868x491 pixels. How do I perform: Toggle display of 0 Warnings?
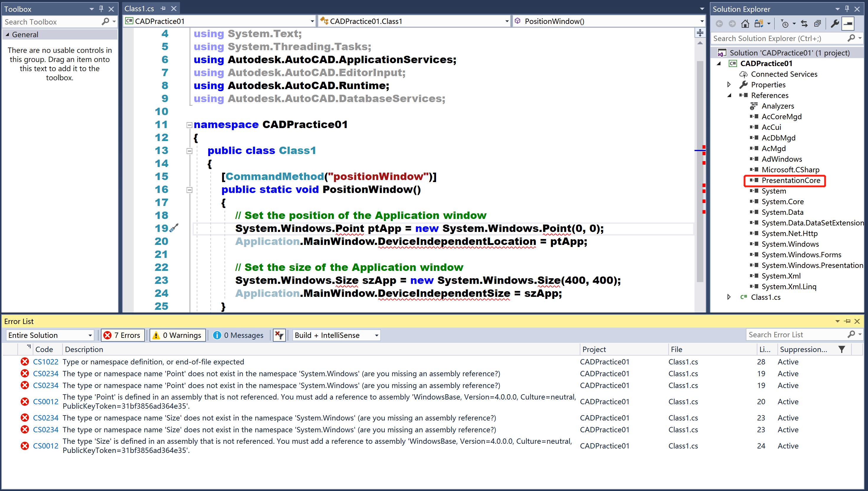tap(177, 335)
